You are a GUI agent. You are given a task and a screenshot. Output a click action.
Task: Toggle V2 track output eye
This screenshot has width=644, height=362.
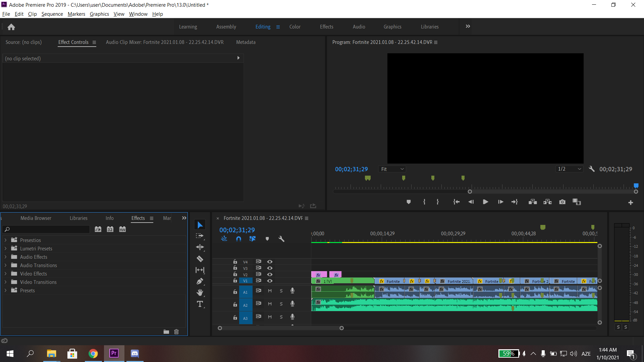[270, 275]
